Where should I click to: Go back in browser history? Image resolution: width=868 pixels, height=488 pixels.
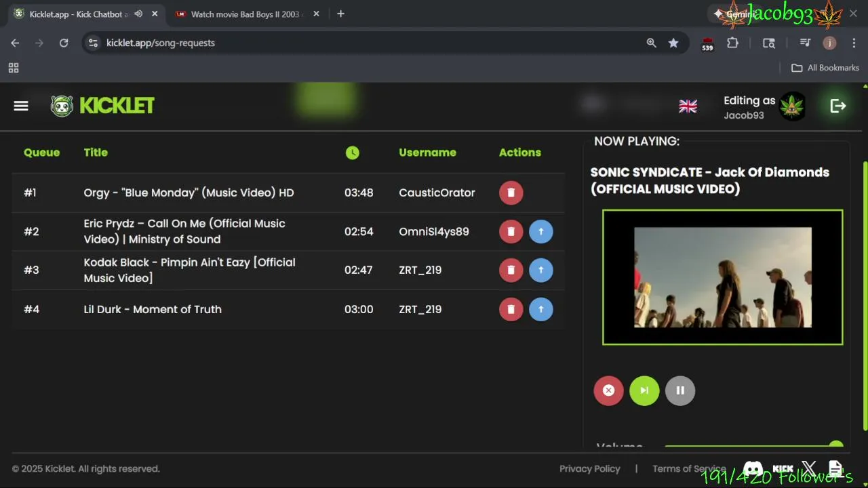click(15, 43)
